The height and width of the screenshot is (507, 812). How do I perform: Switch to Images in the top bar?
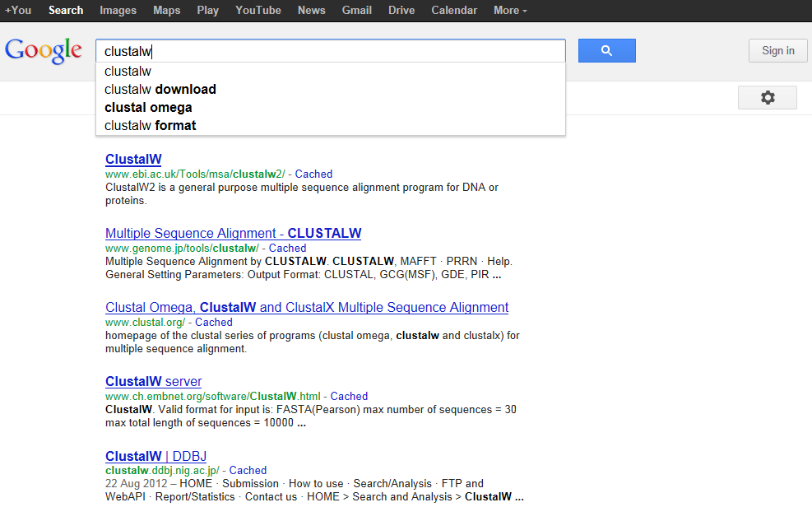point(118,11)
